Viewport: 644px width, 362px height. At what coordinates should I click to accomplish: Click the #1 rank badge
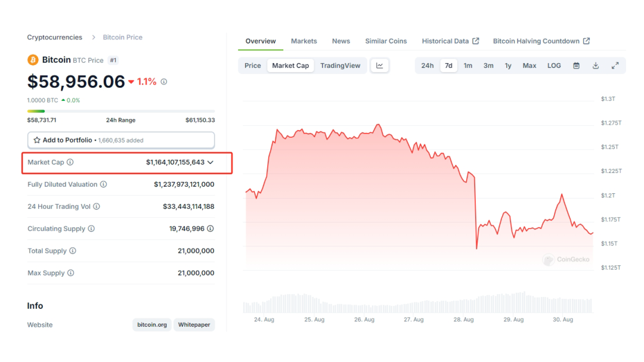(x=113, y=60)
